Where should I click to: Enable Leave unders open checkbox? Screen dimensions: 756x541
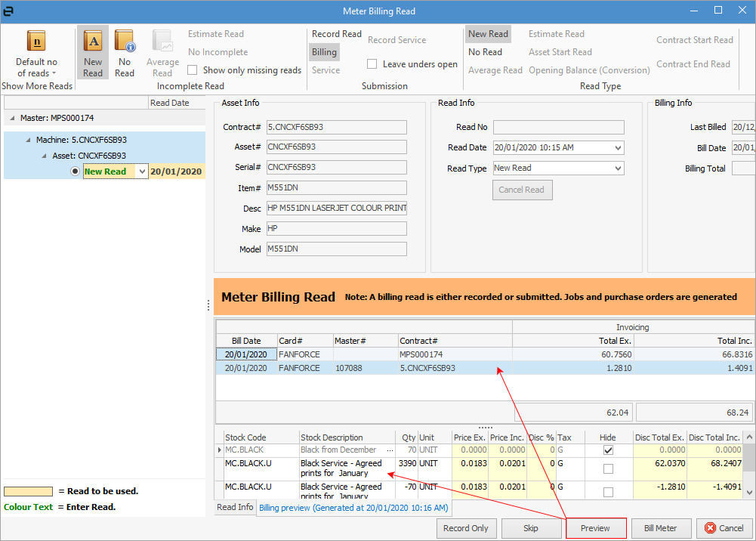pyautogui.click(x=372, y=64)
